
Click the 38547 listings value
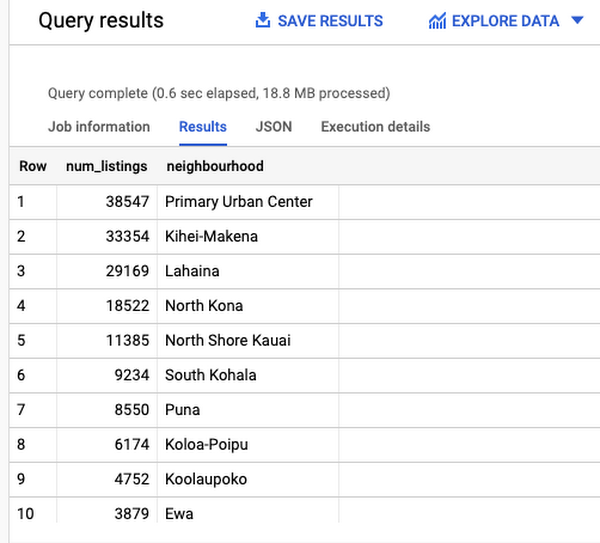click(127, 202)
